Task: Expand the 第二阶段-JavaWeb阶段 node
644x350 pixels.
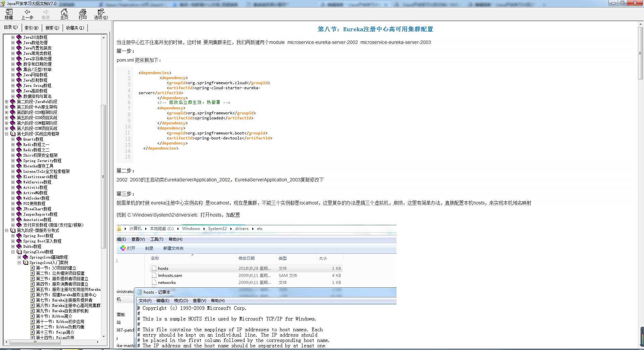Action: pyautogui.click(x=7, y=102)
